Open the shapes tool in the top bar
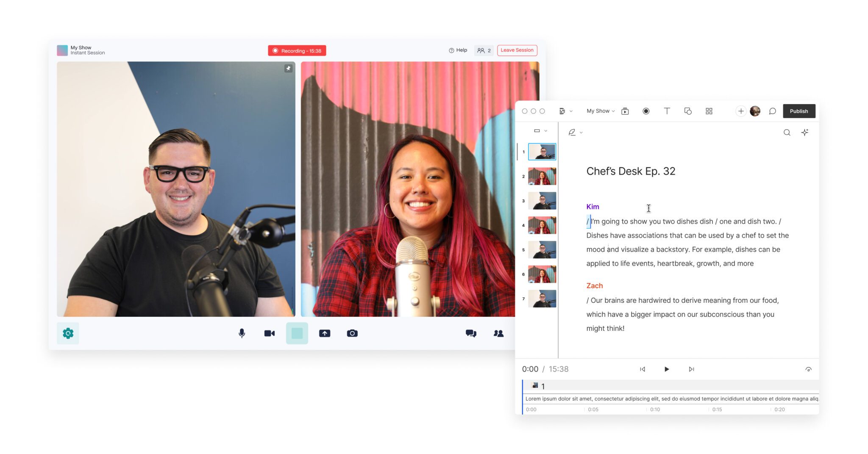The width and height of the screenshot is (868, 454). pos(688,111)
